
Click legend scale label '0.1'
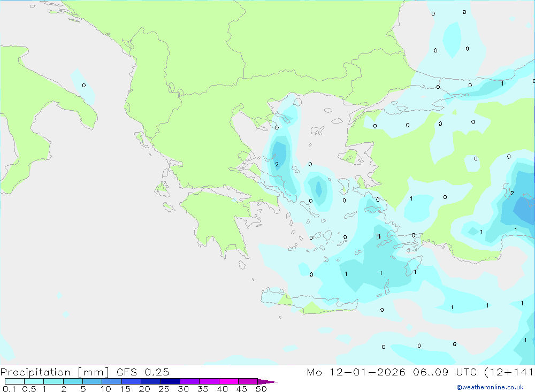coord(9,389)
